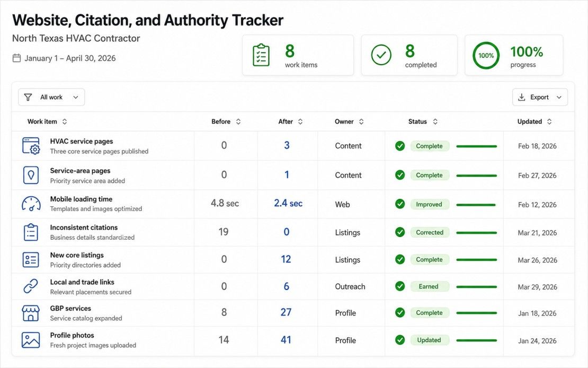Click the Local and trade links title
The width and height of the screenshot is (588, 368).
tap(82, 282)
